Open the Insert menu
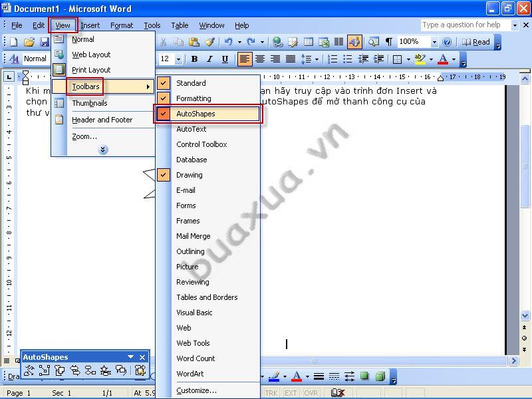This screenshot has height=399, width=532. point(90,25)
